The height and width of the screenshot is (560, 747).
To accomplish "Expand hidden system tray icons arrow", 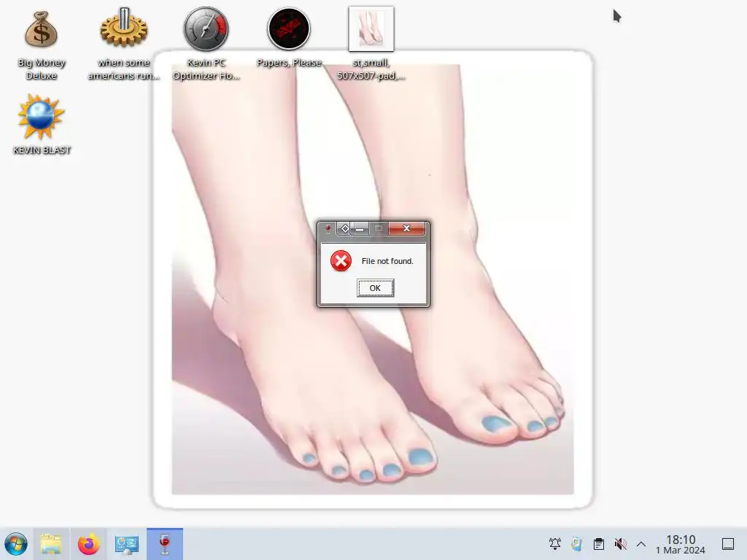I will tap(641, 544).
